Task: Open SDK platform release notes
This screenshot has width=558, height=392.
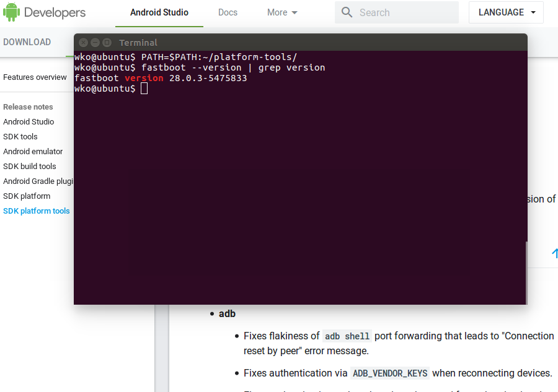Action: point(27,196)
